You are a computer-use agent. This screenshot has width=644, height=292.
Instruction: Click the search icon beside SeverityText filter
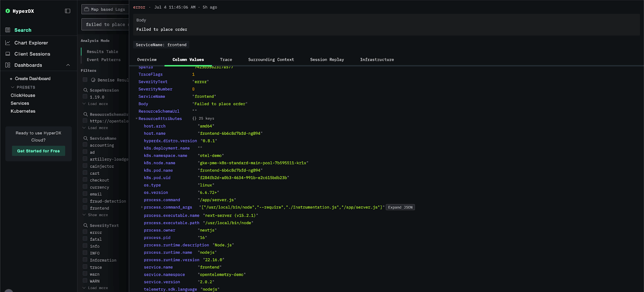point(85,226)
